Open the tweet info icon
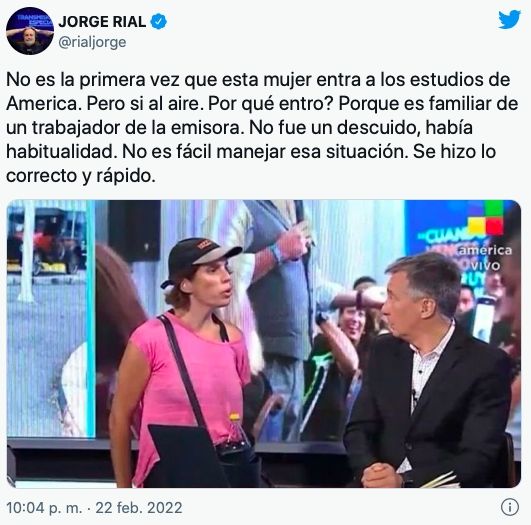Screen dimensions: 531x525 coord(510,507)
